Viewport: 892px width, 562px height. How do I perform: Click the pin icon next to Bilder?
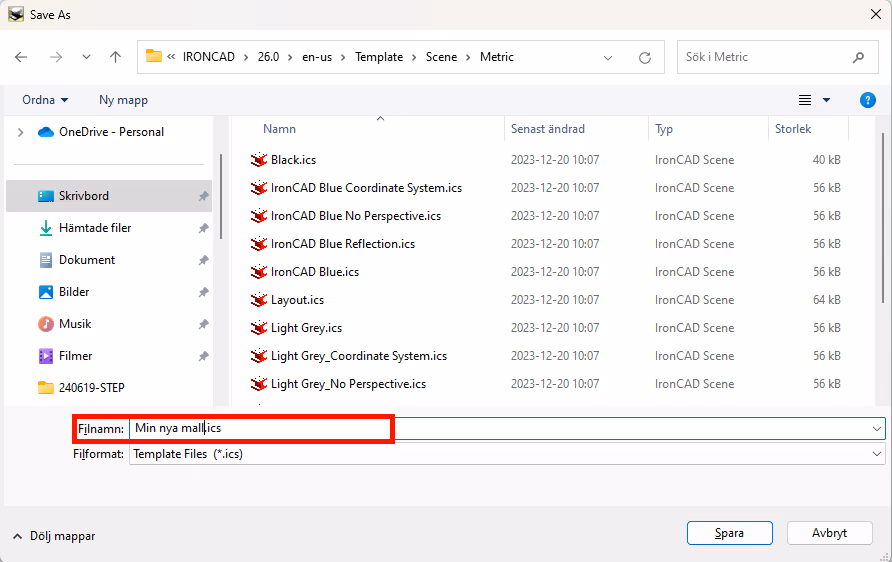[x=203, y=292]
